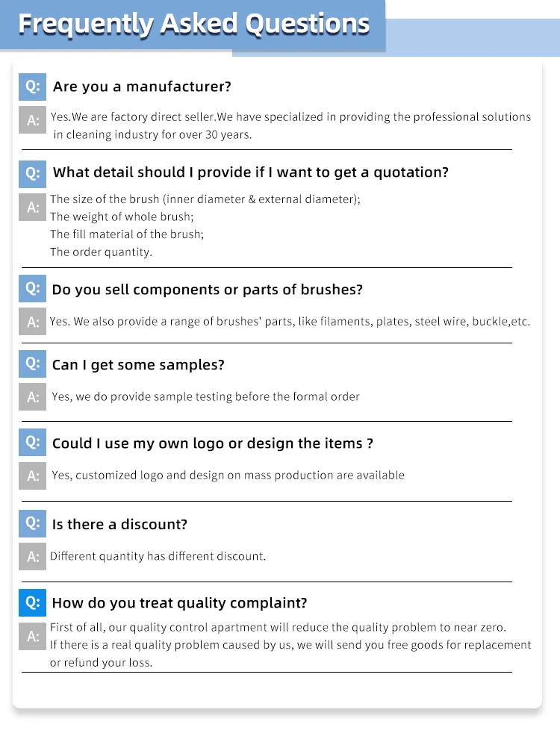Select 'Do you sell components or parts of brushes?' heading
Viewport: 560px width, 745px height.
click(x=207, y=290)
